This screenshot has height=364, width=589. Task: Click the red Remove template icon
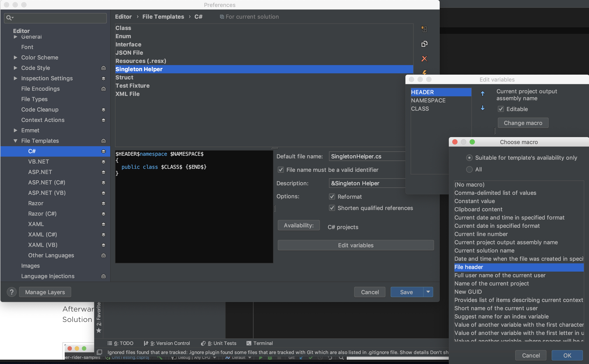coord(424,59)
